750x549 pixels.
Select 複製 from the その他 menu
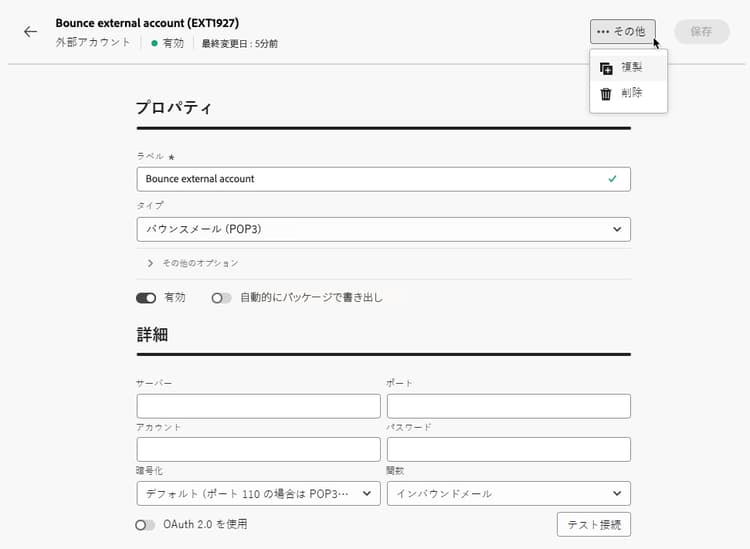(x=629, y=68)
